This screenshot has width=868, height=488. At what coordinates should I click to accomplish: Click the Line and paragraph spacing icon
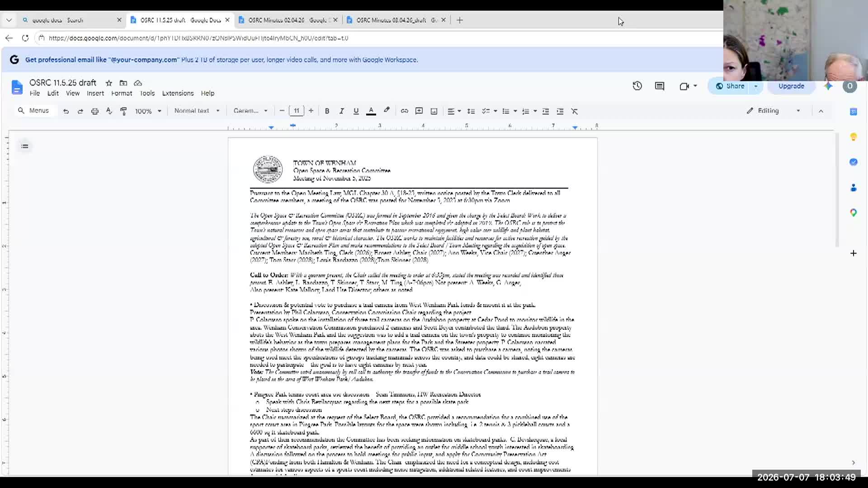[471, 111]
